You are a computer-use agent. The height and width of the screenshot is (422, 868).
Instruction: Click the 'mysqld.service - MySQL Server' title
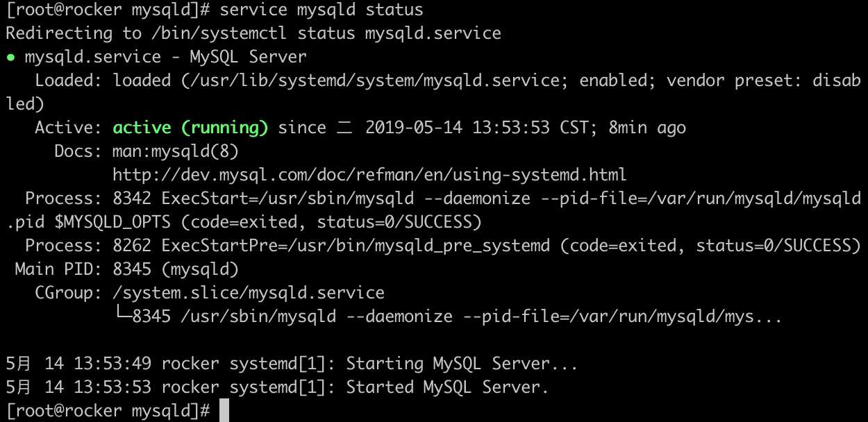(165, 57)
